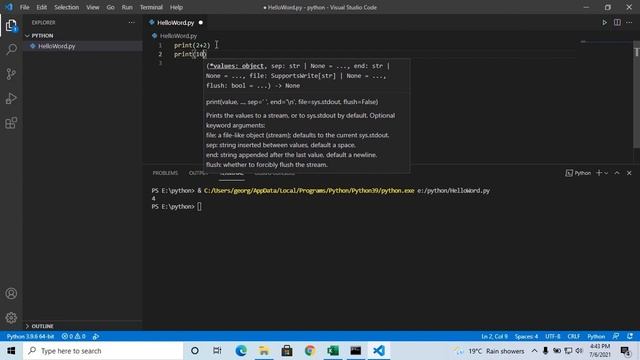640x360 pixels.
Task: Click Visual Studio Code taskbar icon
Action: [x=379, y=351]
